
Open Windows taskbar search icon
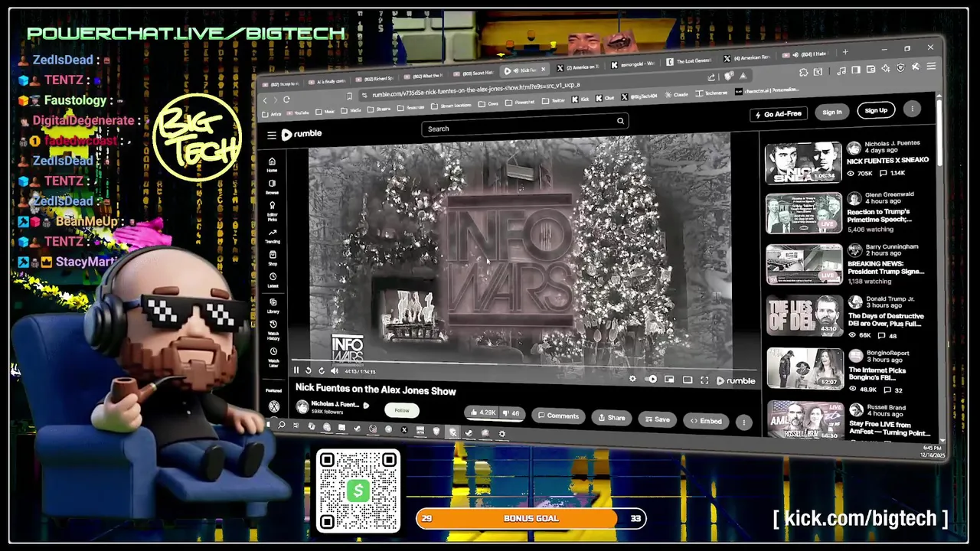click(x=282, y=425)
